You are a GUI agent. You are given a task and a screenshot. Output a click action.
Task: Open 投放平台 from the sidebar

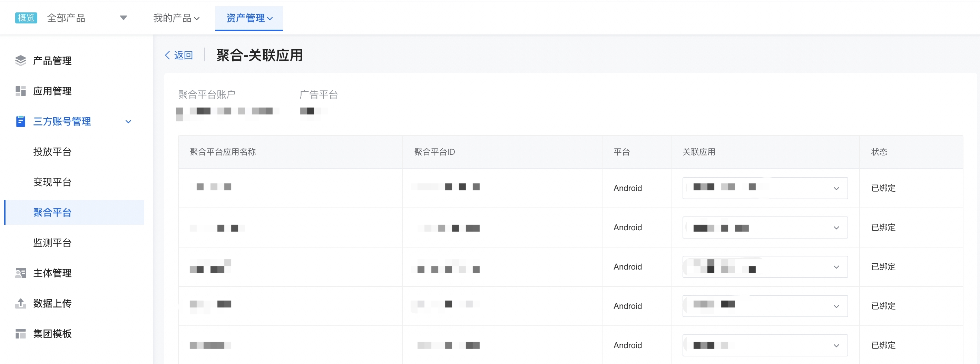pos(52,152)
